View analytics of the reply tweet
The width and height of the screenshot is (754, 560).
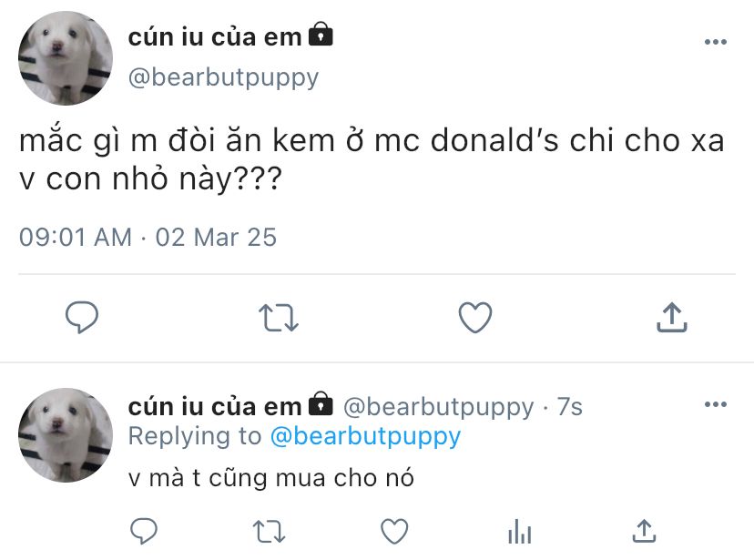coord(519,532)
